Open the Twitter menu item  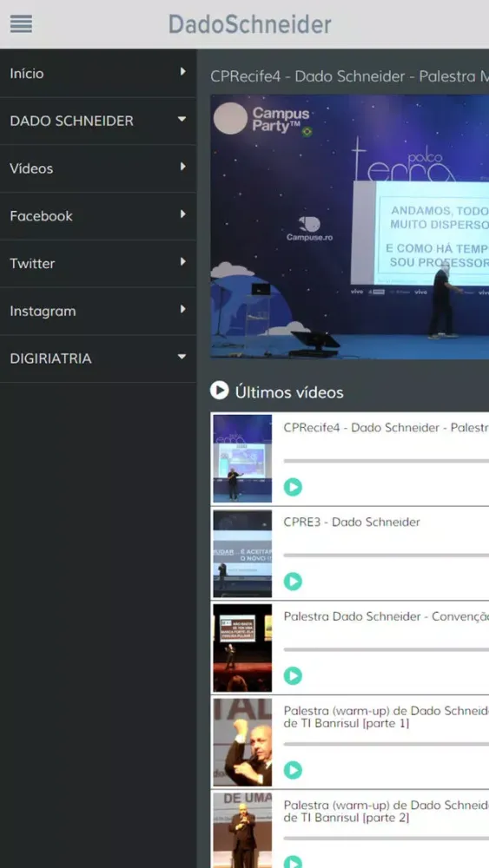(98, 264)
